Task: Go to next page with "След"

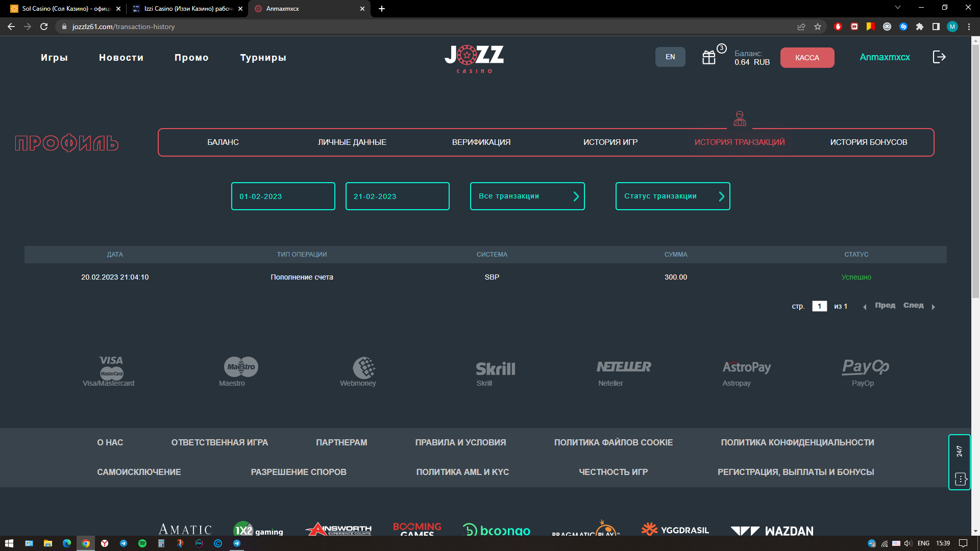Action: point(914,306)
